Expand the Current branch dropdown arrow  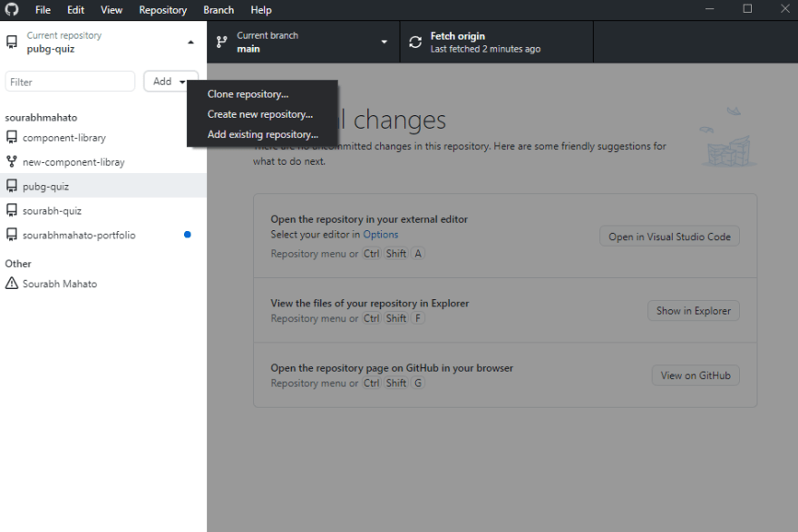point(384,43)
